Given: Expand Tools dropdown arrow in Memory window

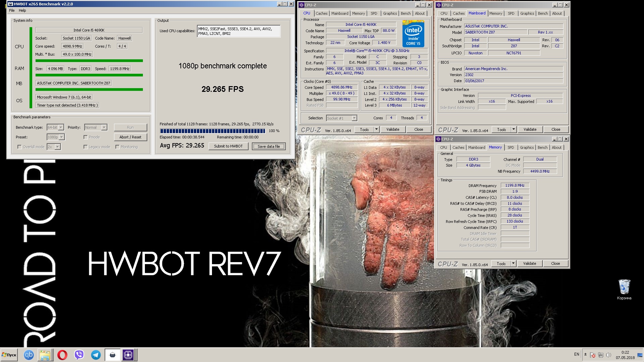Looking at the screenshot, I should click(x=513, y=263).
